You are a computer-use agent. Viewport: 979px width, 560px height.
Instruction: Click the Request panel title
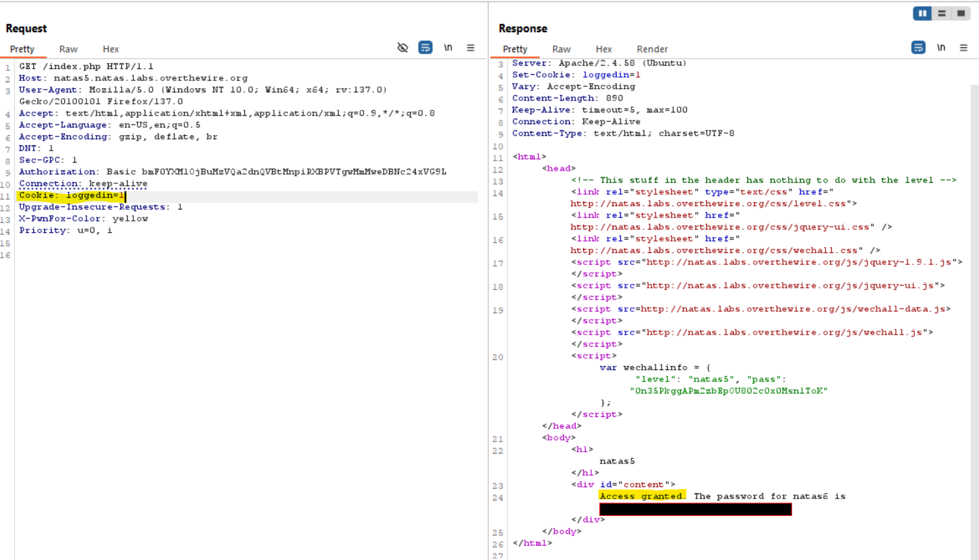[x=26, y=28]
